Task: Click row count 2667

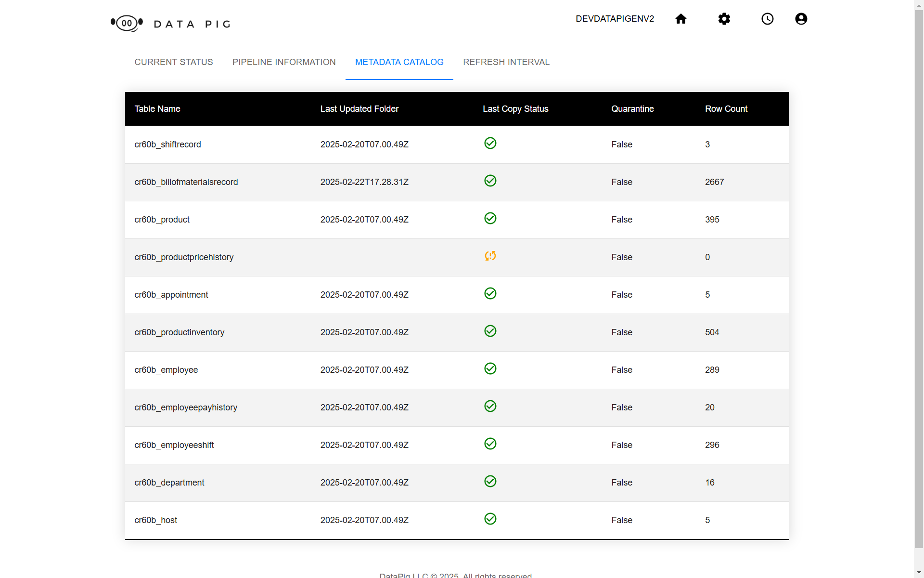Action: coord(714,182)
